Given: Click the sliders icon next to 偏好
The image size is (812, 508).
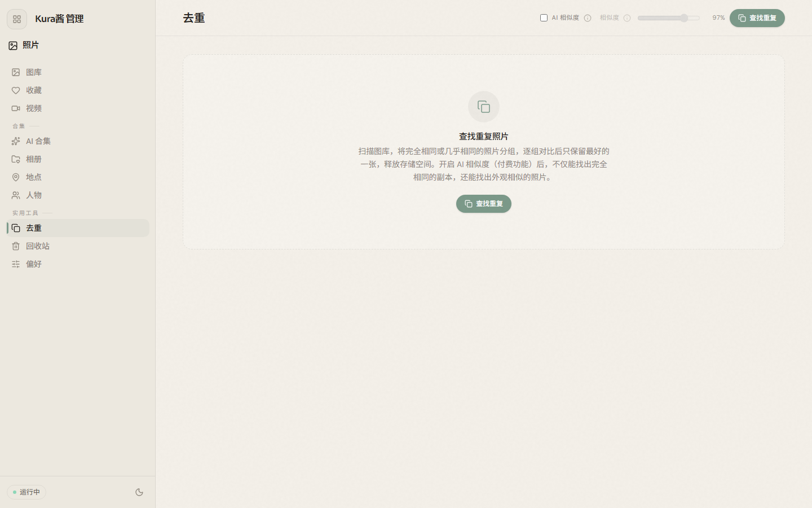Looking at the screenshot, I should click(x=16, y=264).
